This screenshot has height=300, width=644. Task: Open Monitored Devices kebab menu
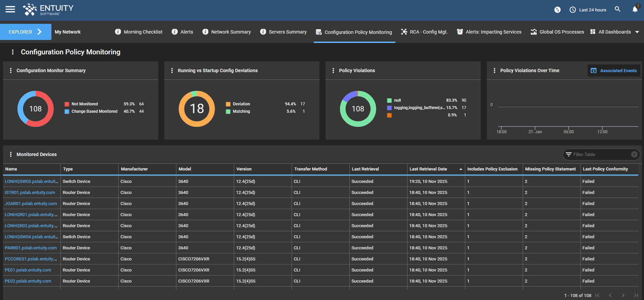tap(11, 154)
